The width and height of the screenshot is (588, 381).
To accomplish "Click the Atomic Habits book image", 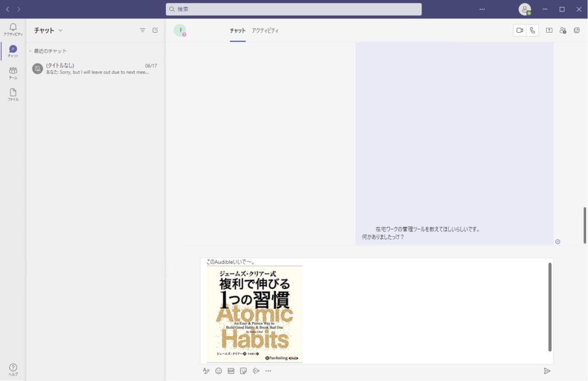I will pos(254,314).
